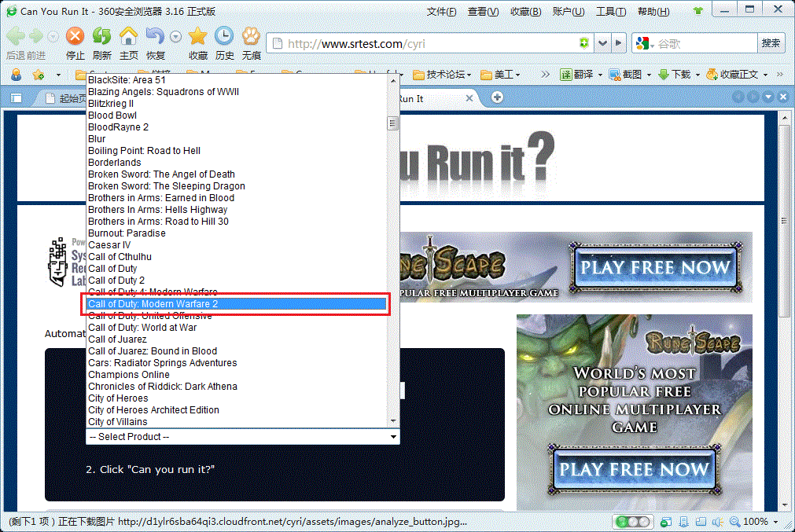Click the product list scroll down arrow

[393, 421]
